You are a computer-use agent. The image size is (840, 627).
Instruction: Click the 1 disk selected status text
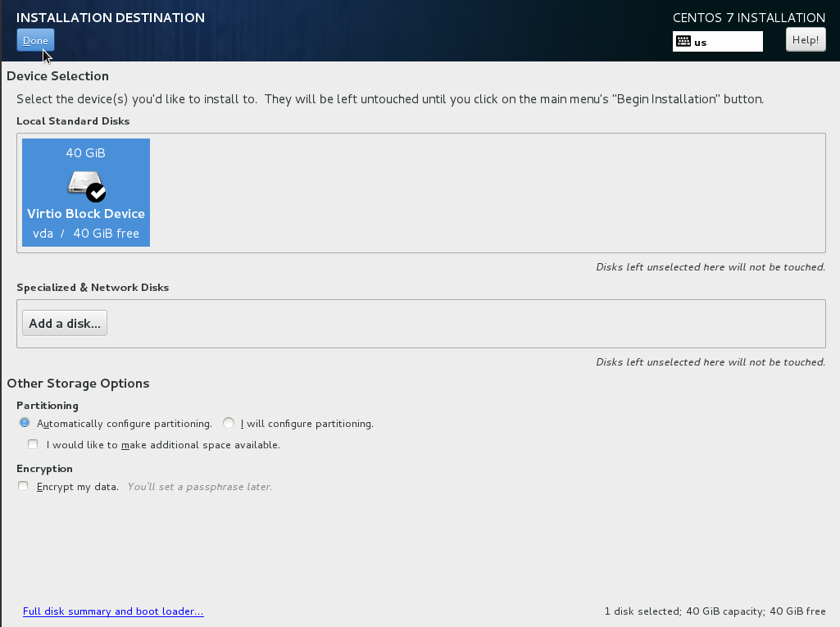click(715, 611)
